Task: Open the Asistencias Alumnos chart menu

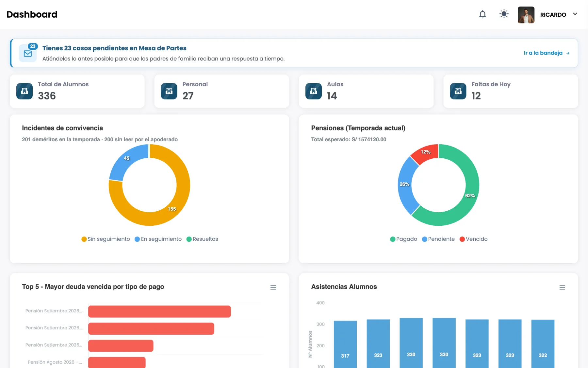Action: point(562,288)
